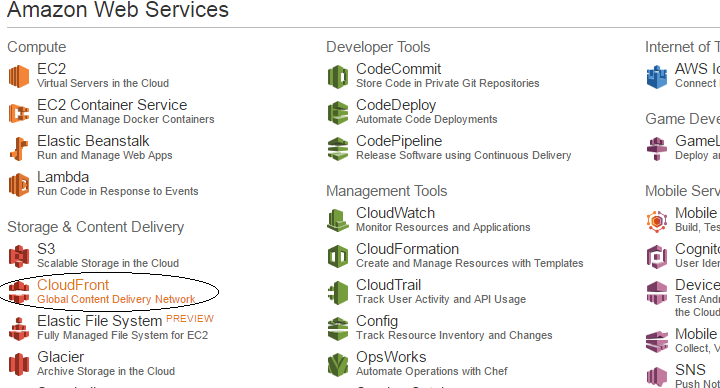The image size is (720, 388).
Task: Click 'Run and Manage Docker Containers' text
Action: (x=126, y=119)
